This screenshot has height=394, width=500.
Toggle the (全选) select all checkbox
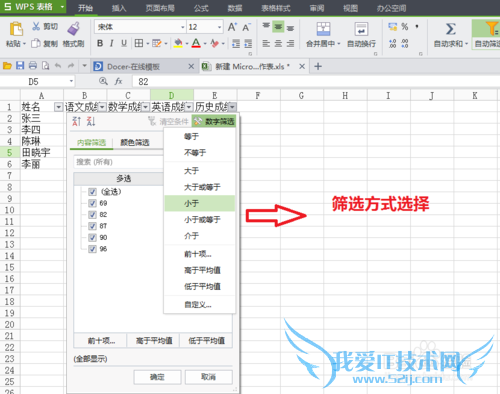92,192
